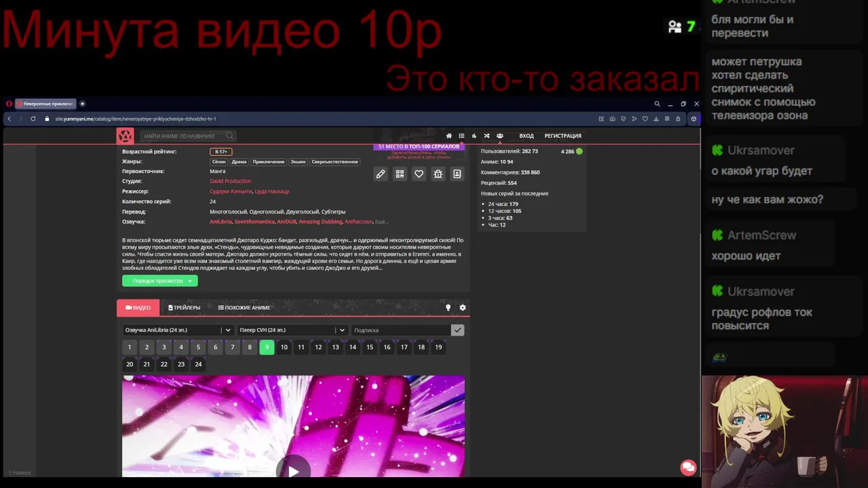
Task: Click the Opera menu logo
Action: coord(9,104)
